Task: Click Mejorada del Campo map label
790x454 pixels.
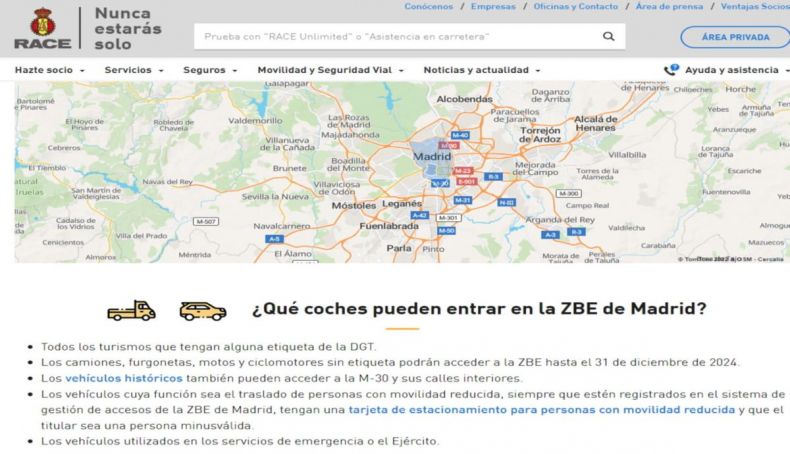Action: (x=535, y=168)
